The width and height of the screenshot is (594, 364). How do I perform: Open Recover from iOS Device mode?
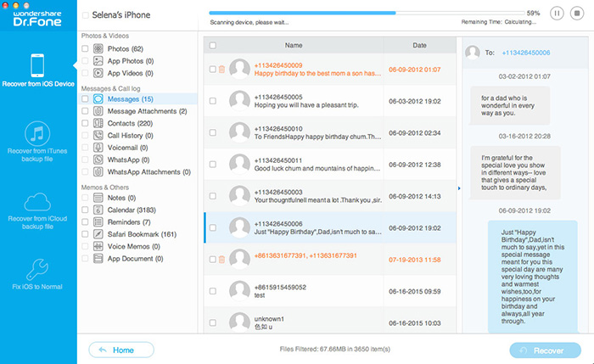pos(38,70)
